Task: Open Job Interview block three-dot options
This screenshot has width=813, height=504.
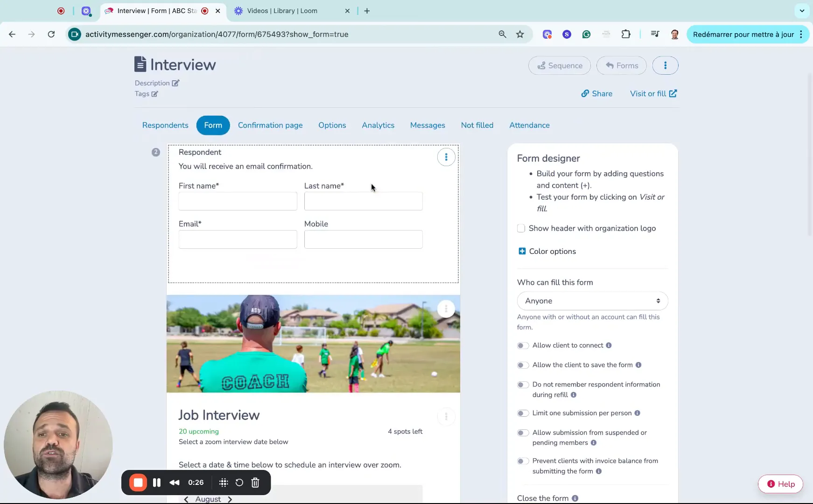Action: click(446, 417)
